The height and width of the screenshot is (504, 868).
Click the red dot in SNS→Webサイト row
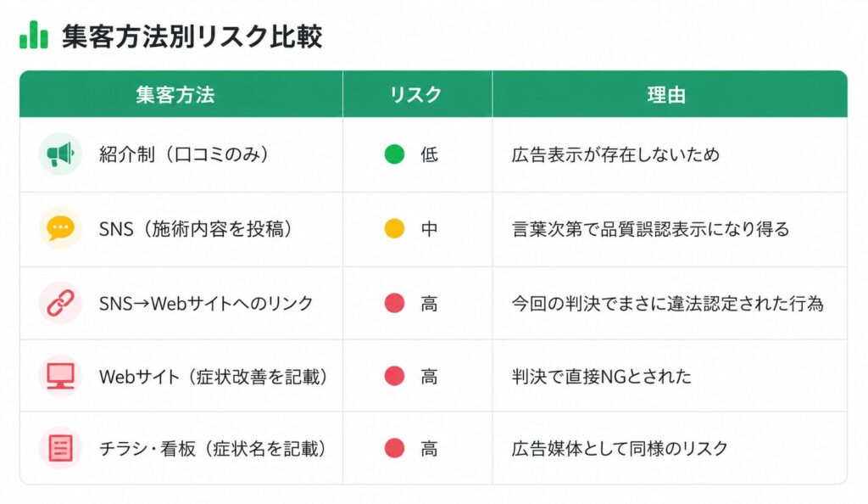394,303
